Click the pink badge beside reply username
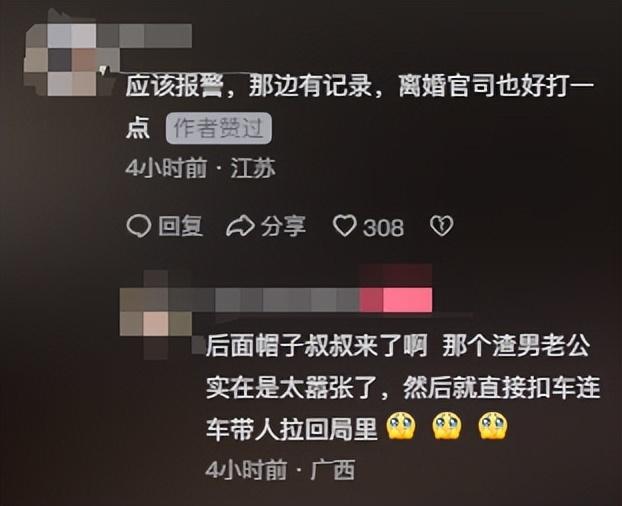 tap(395, 300)
